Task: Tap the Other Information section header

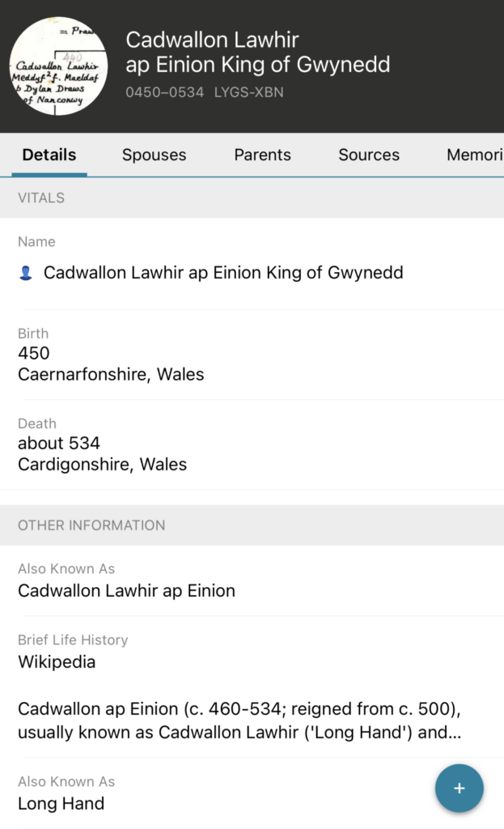Action: [91, 525]
